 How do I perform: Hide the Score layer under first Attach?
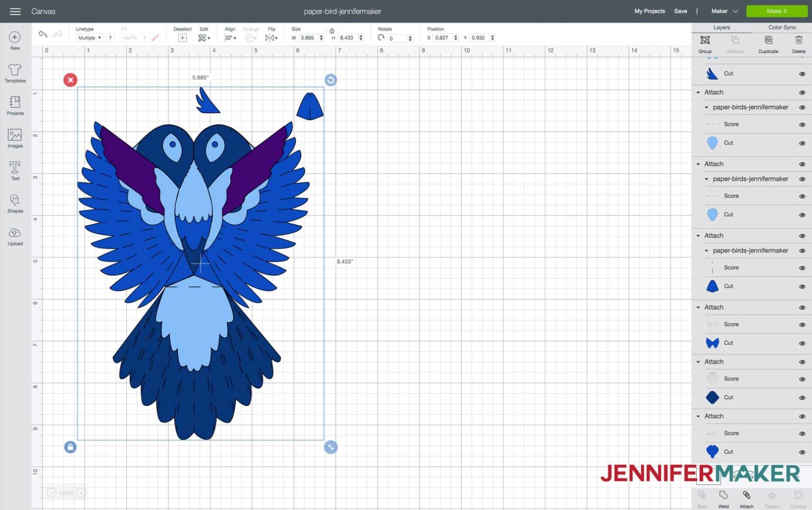[802, 125]
